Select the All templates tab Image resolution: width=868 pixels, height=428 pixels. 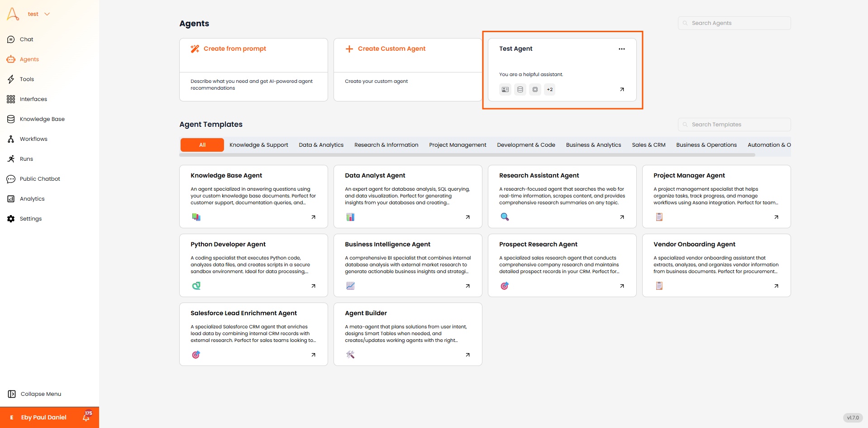tap(202, 145)
